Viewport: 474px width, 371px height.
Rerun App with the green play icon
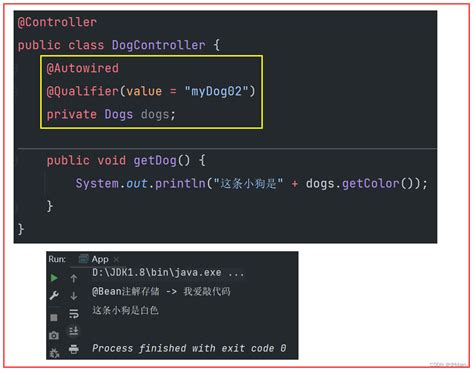[x=54, y=278]
